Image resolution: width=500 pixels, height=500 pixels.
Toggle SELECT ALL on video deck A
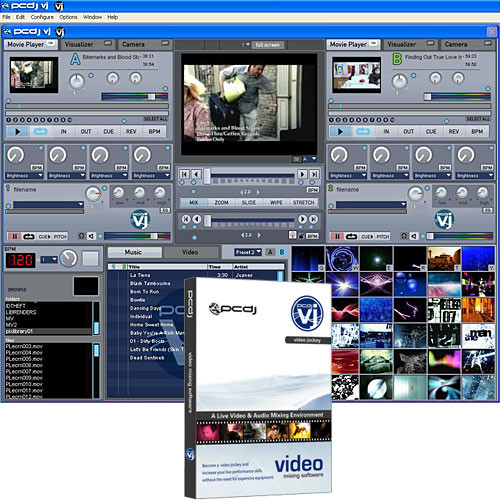tap(156, 119)
